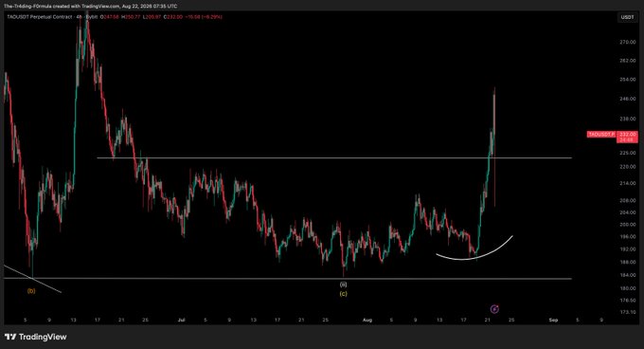Click the 180.00 price scale label
This screenshot has width=644, height=349.
627,288
